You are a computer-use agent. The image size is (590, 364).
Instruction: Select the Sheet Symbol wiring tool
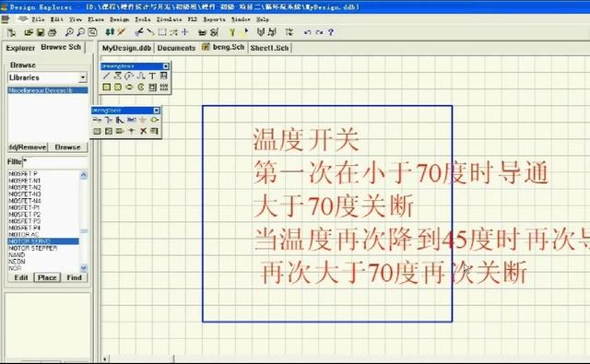click(x=97, y=131)
